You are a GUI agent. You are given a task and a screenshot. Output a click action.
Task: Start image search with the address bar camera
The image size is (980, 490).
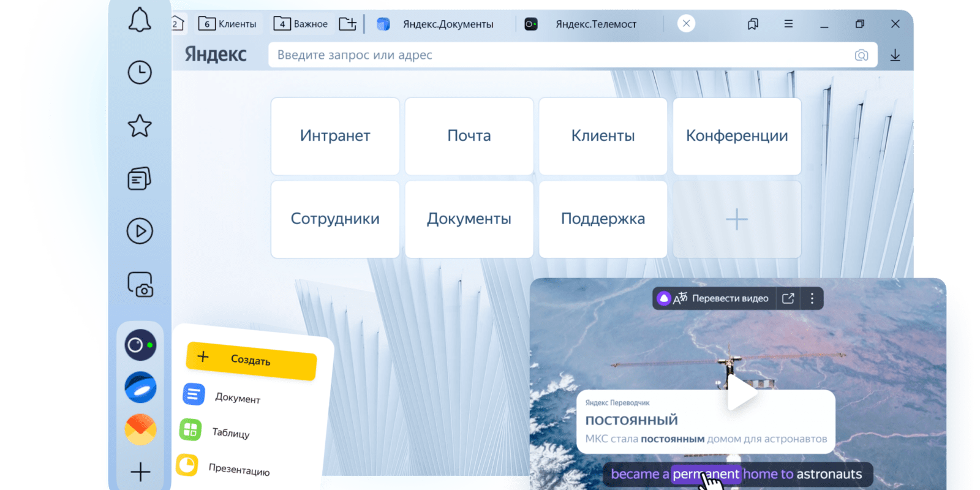pyautogui.click(x=861, y=55)
